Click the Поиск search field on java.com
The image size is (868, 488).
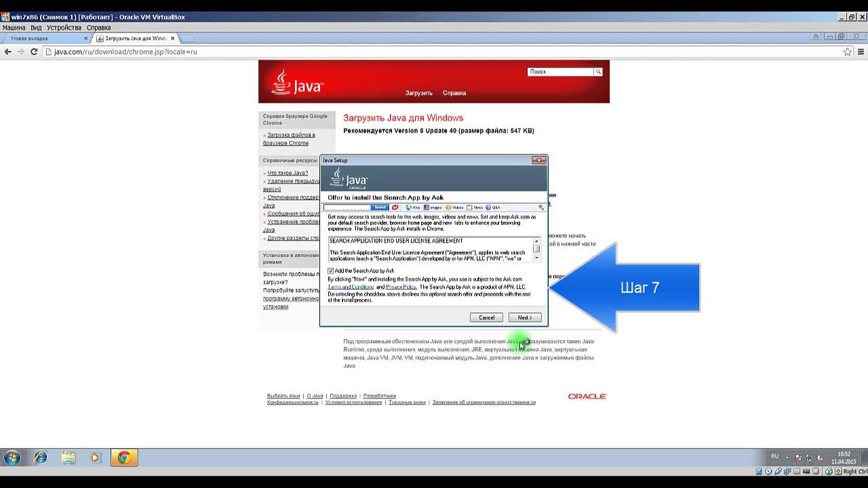(560, 72)
